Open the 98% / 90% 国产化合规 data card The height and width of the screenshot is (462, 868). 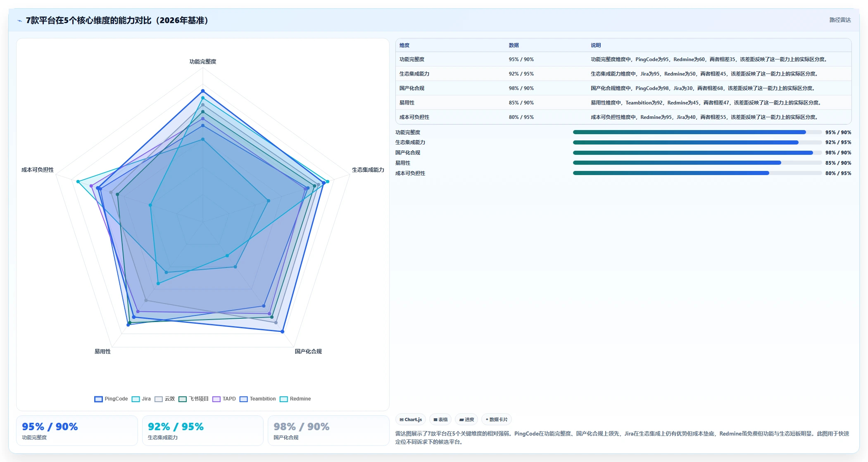(328, 431)
